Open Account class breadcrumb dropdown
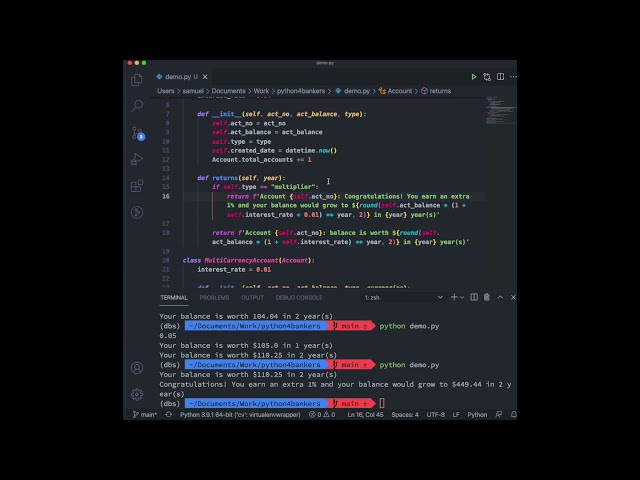The height and width of the screenshot is (480, 640). tap(396, 91)
